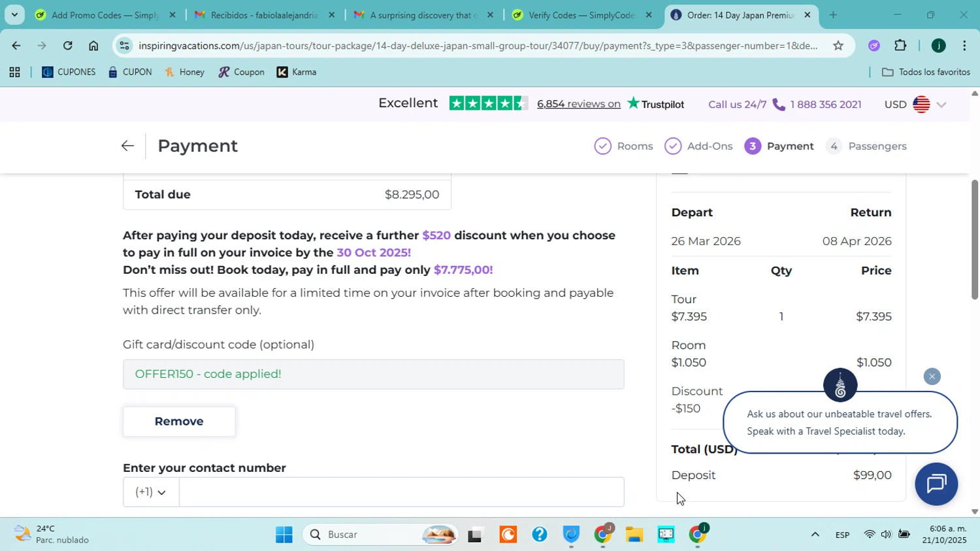Image resolution: width=980 pixels, height=551 pixels.
Task: Open the Coupon bookmark
Action: tap(241, 72)
